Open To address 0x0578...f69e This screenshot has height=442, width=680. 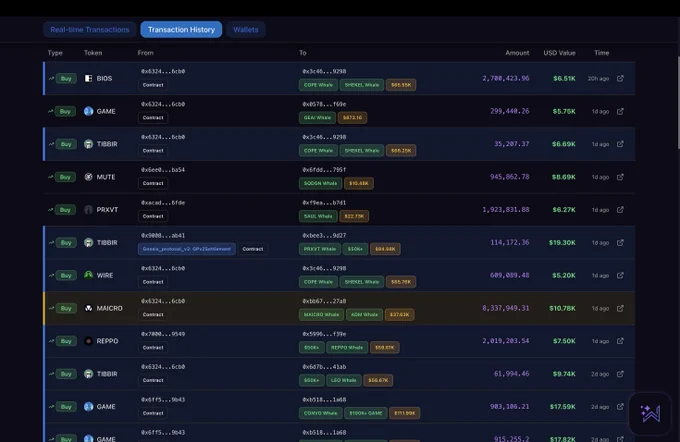click(x=324, y=104)
